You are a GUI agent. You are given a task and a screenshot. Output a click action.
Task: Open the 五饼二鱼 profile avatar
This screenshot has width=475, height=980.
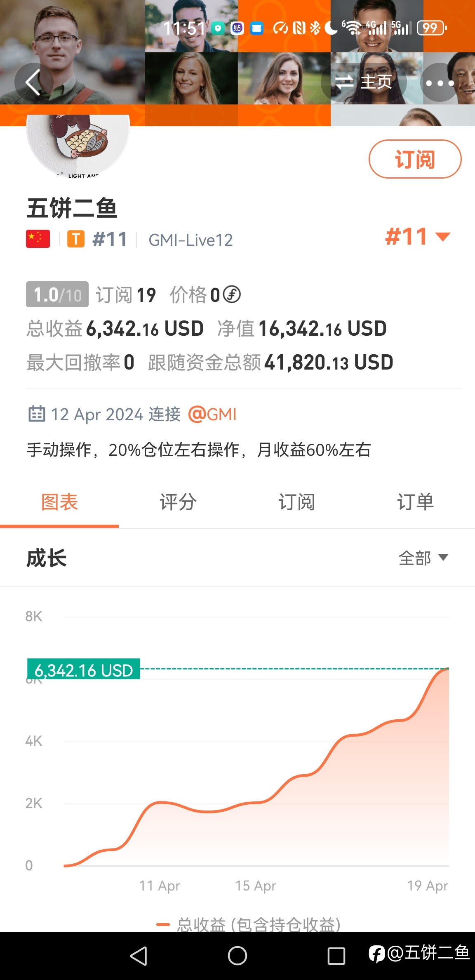click(78, 145)
